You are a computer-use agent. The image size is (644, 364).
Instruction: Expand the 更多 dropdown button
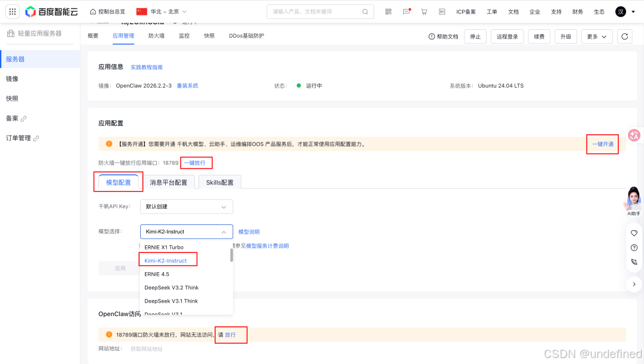click(x=596, y=36)
